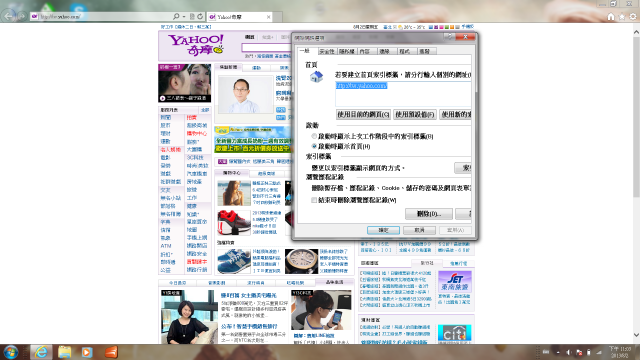Select the 運動 news tab
The height and width of the screenshot is (360, 640).
(x=256, y=68)
